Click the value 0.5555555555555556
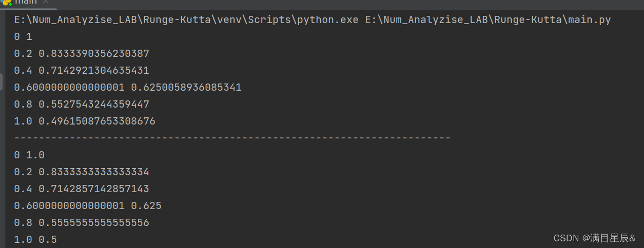The width and height of the screenshot is (644, 248). pyautogui.click(x=94, y=222)
